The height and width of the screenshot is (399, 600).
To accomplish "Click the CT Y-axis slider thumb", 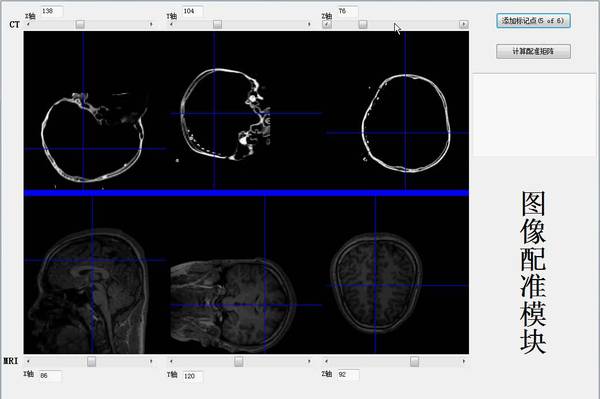I will [217, 24].
